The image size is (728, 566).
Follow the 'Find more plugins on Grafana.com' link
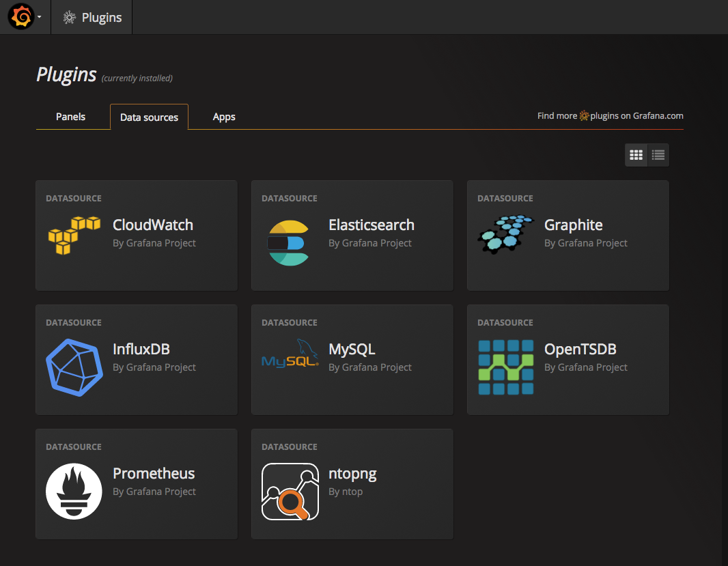(610, 115)
